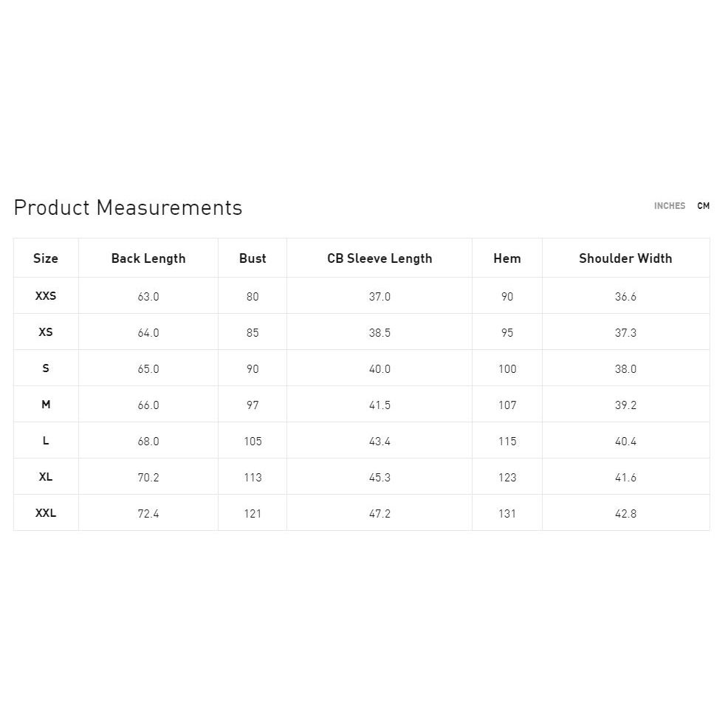The image size is (728, 728).
Task: Select the Hem column header
Action: (507, 258)
